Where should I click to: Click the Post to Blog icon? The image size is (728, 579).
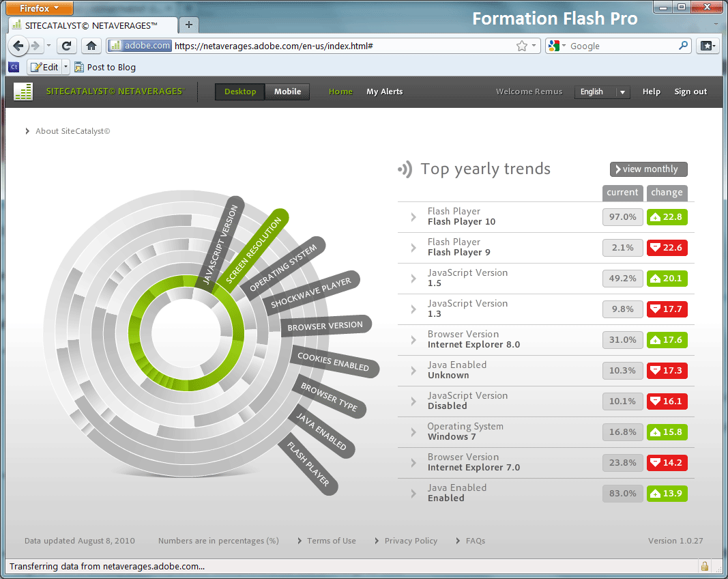pyautogui.click(x=79, y=68)
